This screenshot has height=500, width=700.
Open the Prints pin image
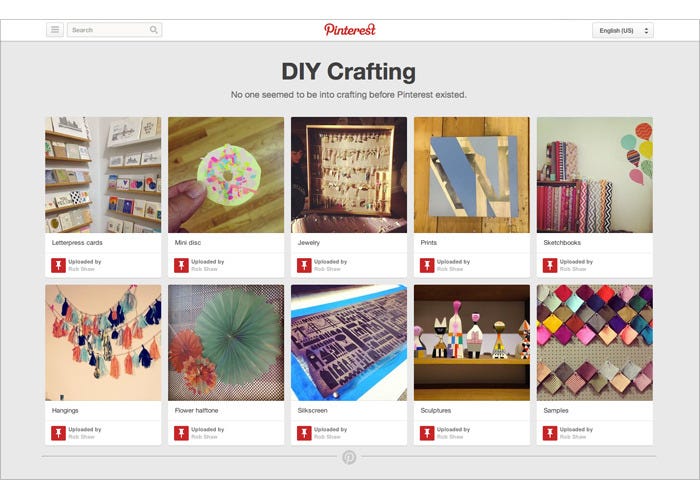coord(472,175)
